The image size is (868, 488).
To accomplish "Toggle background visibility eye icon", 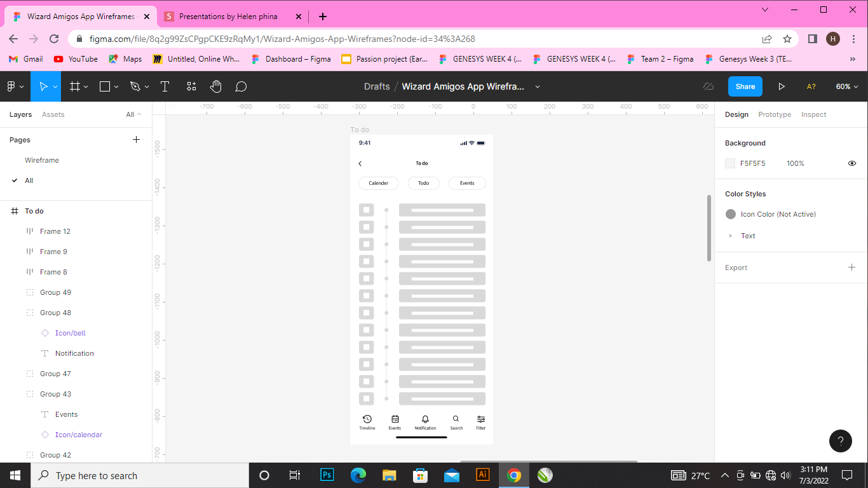I will (852, 163).
